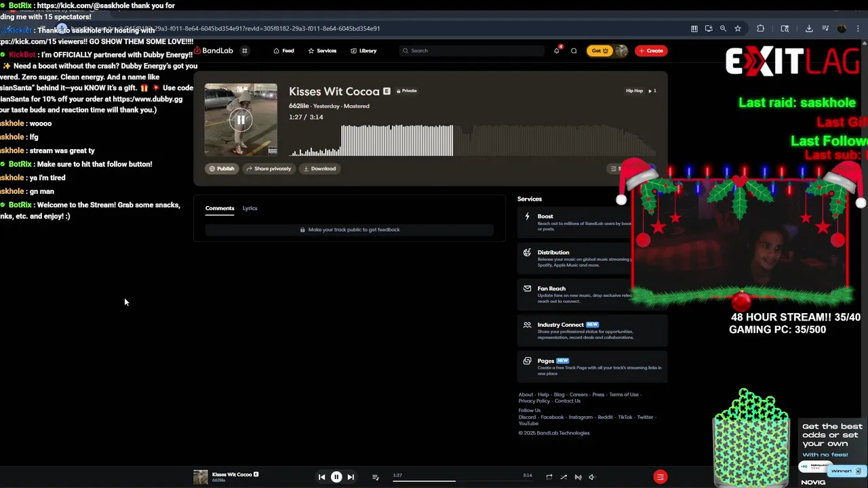
Task: Toggle shuffle in the bottom player
Action: pyautogui.click(x=564, y=477)
